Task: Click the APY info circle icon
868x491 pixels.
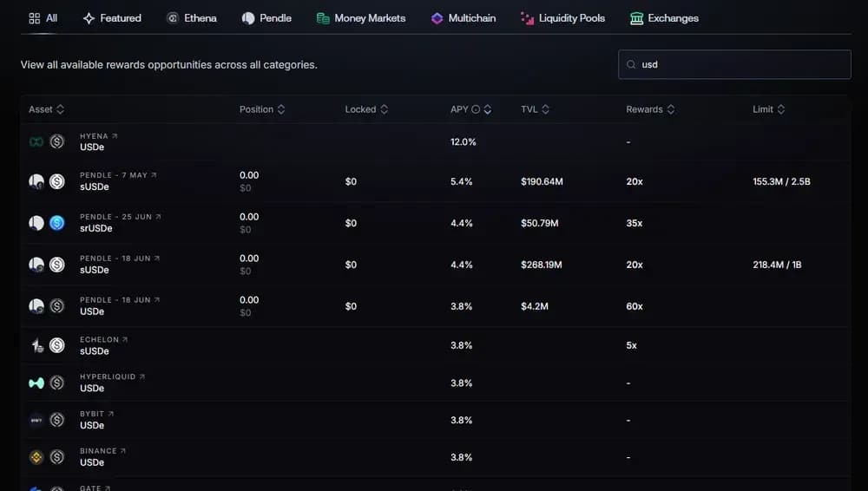Action: point(476,109)
